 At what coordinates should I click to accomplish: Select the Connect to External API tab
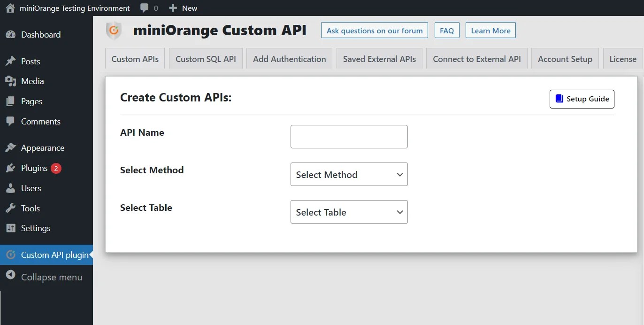point(476,59)
